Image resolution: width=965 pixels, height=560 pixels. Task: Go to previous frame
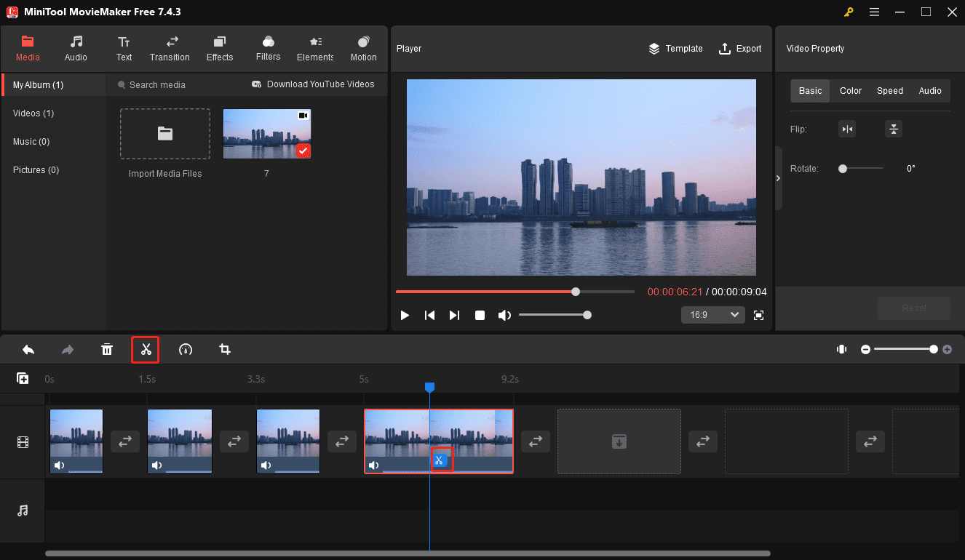tap(430, 315)
